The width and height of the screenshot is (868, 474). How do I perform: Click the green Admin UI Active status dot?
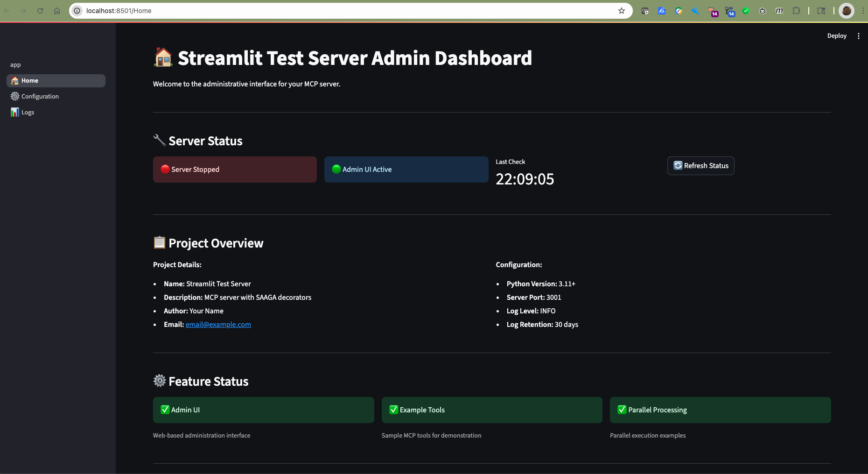pos(336,169)
